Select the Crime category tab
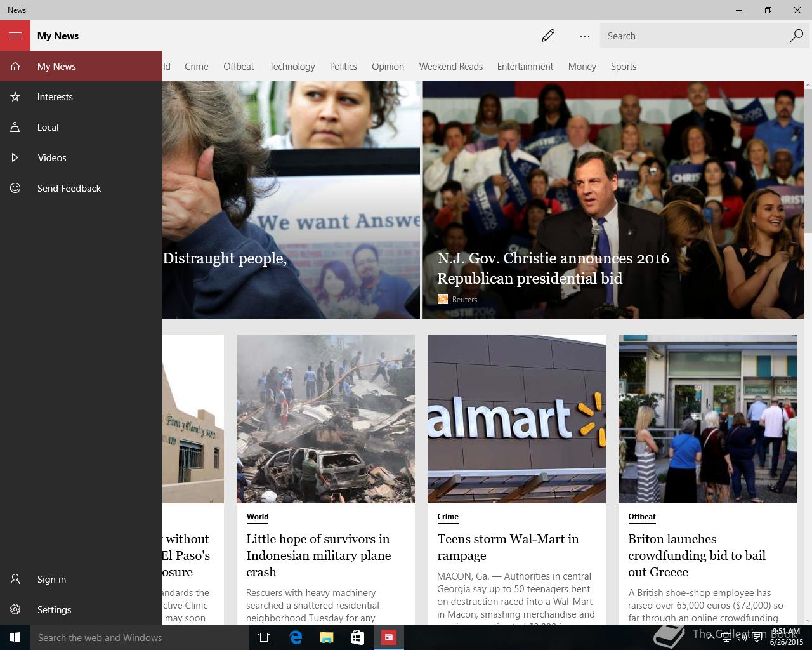This screenshot has width=812, height=650. pyautogui.click(x=197, y=66)
